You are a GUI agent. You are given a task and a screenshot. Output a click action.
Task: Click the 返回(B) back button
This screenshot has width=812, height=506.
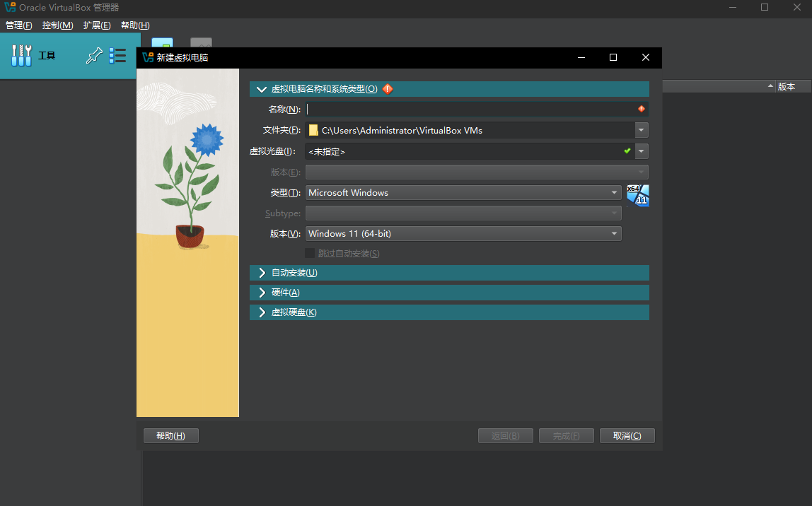point(506,435)
